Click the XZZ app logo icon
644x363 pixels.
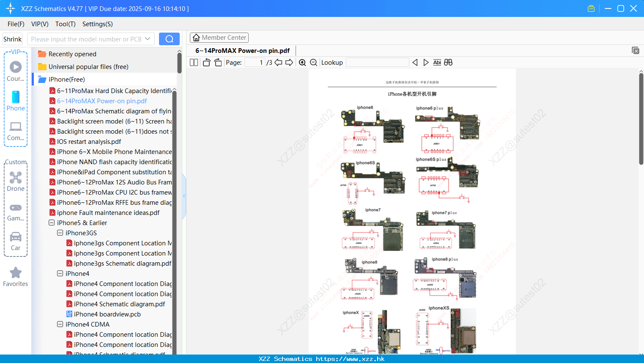(x=10, y=8)
